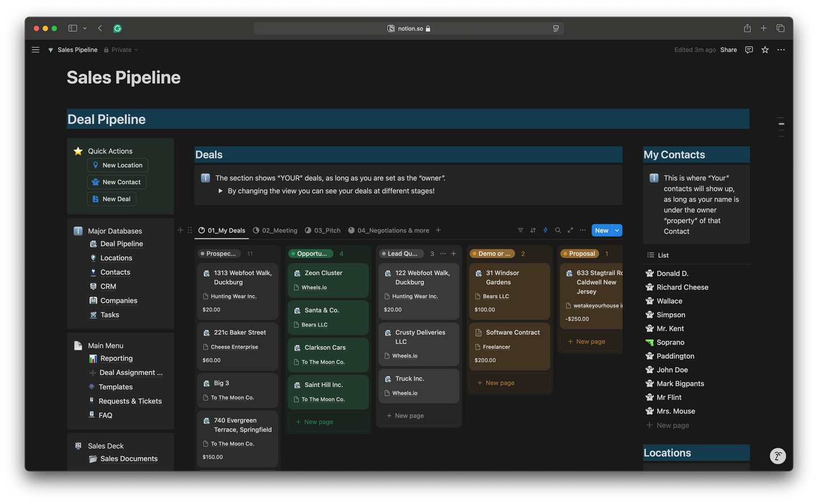Open more options via the ellipsis icon
Viewport: 818px width, 504px height.
(583, 230)
